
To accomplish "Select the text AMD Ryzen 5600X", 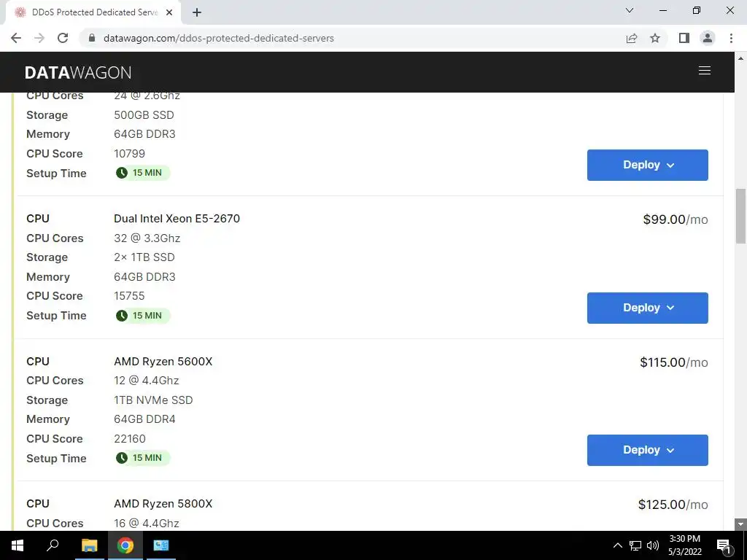I will click(x=163, y=362).
